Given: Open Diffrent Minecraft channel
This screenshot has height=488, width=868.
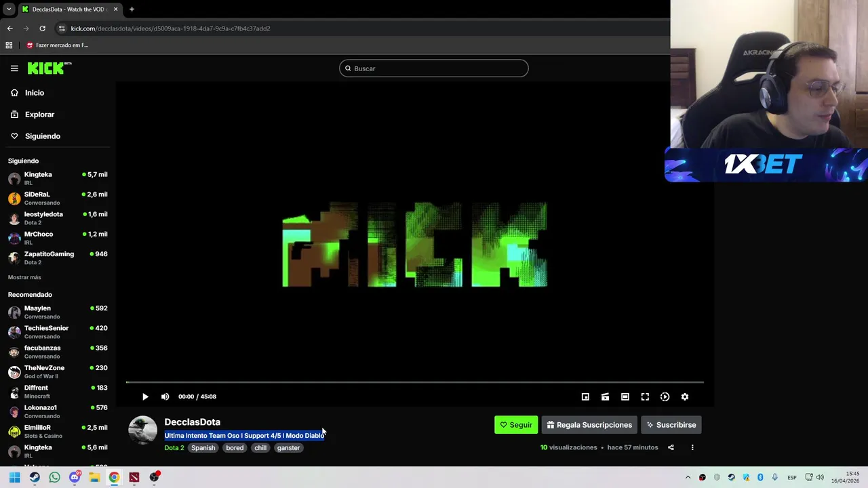Looking at the screenshot, I should (x=58, y=391).
